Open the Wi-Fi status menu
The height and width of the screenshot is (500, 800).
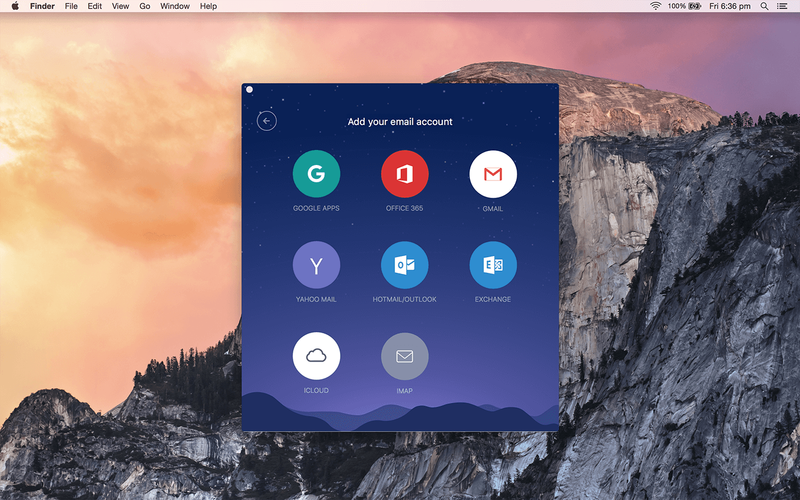656,6
